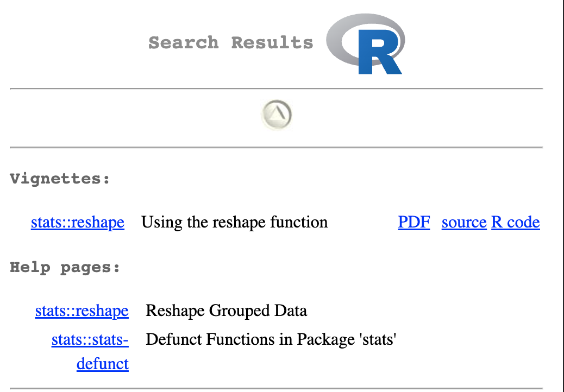Follow the R code hyperlink on the right
Viewport: 564px width, 392px height.
click(x=515, y=222)
